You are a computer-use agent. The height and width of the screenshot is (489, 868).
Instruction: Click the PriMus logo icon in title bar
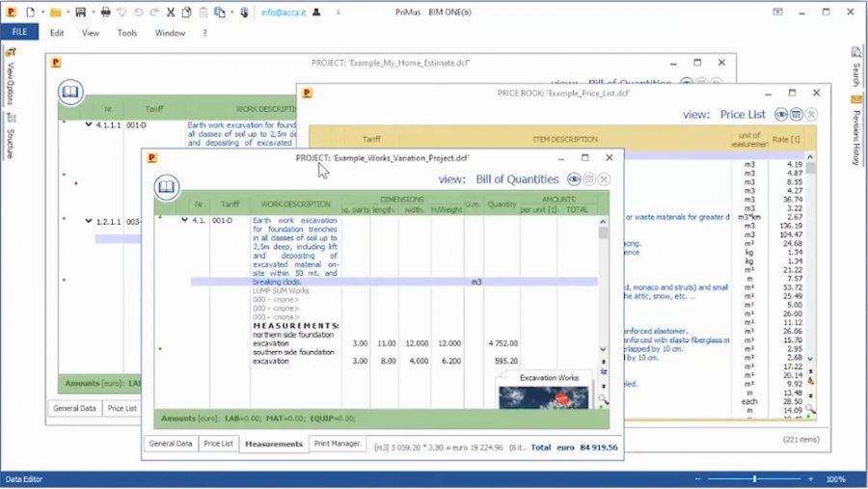[x=11, y=12]
